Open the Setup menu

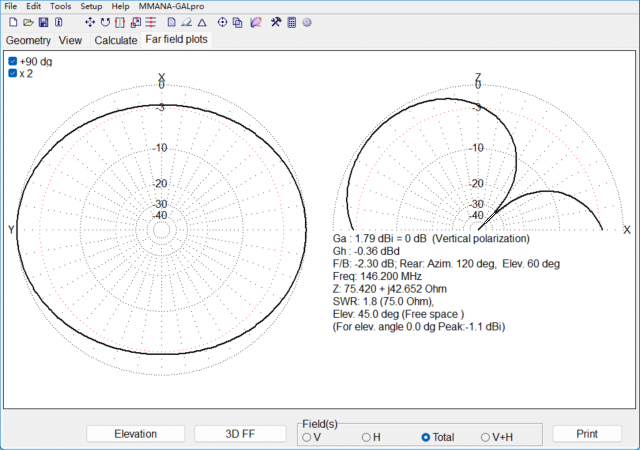click(x=91, y=6)
